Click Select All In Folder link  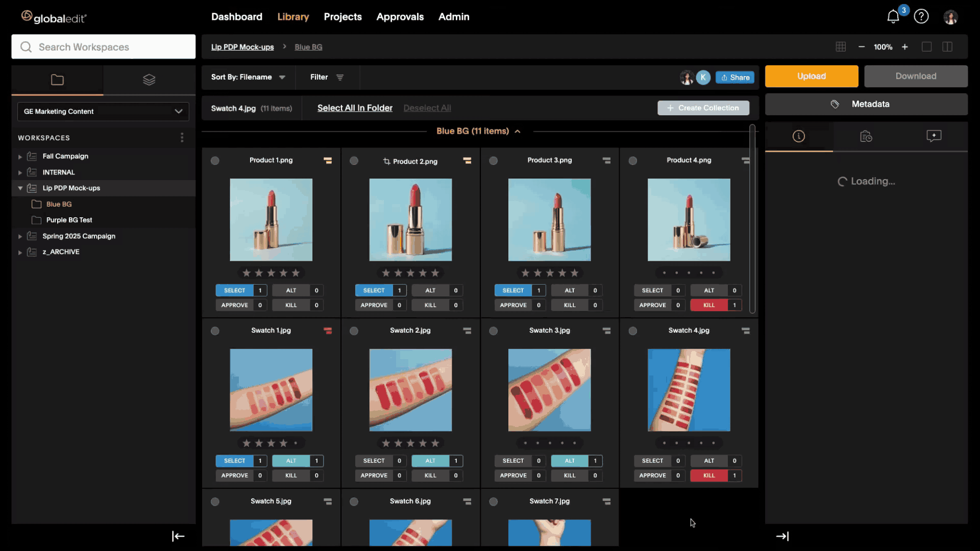coord(355,108)
